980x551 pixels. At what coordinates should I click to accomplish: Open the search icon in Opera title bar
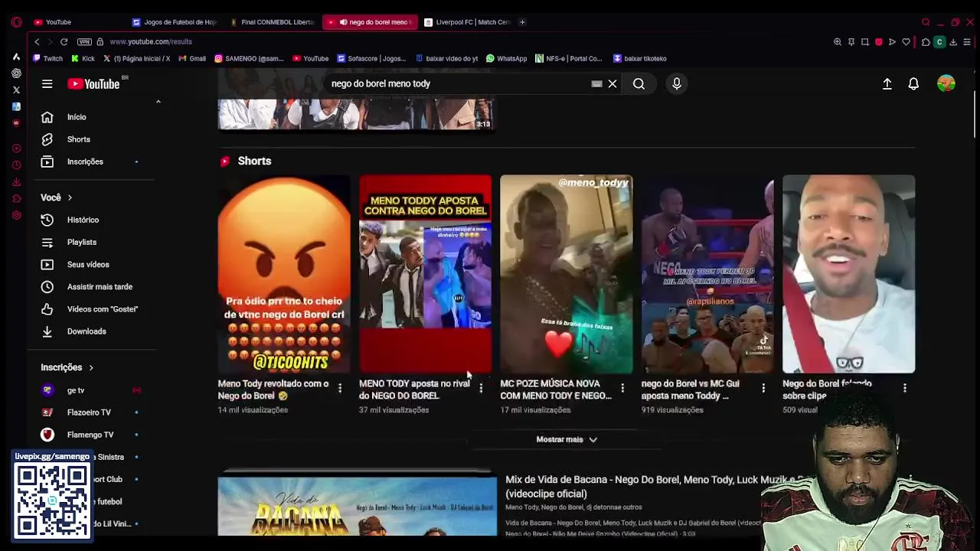[926, 22]
